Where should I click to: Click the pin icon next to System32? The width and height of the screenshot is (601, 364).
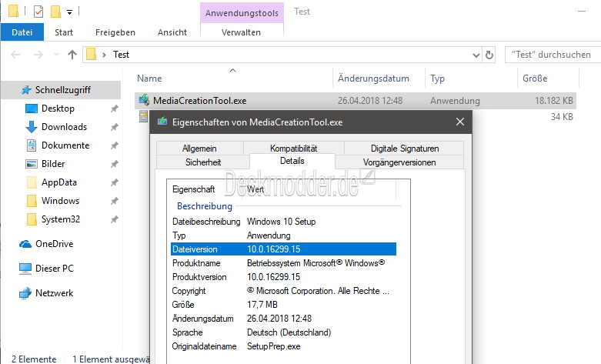114,219
